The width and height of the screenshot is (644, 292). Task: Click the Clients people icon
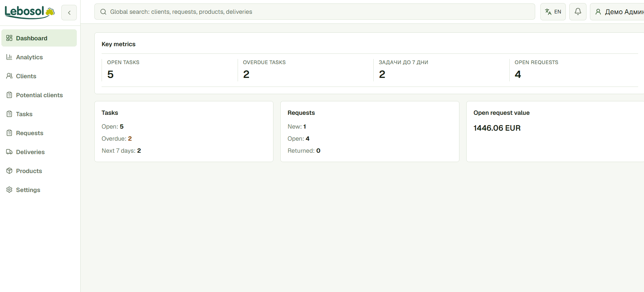click(x=9, y=76)
